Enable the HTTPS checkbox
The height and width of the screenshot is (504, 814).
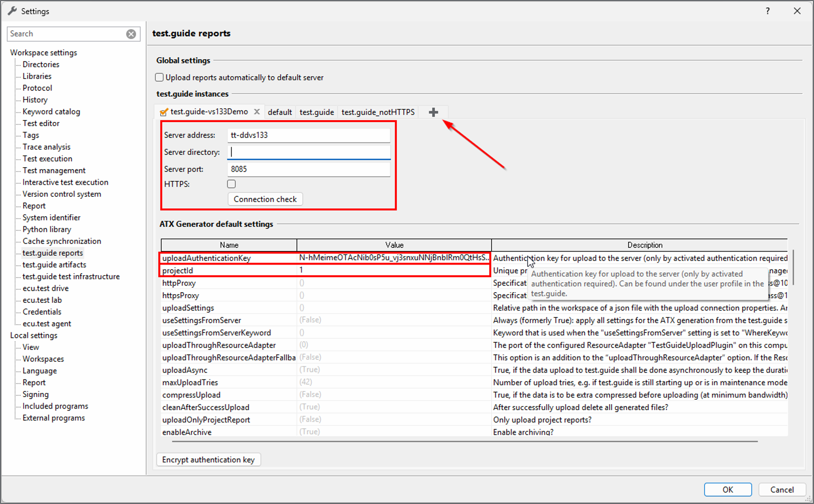click(231, 184)
